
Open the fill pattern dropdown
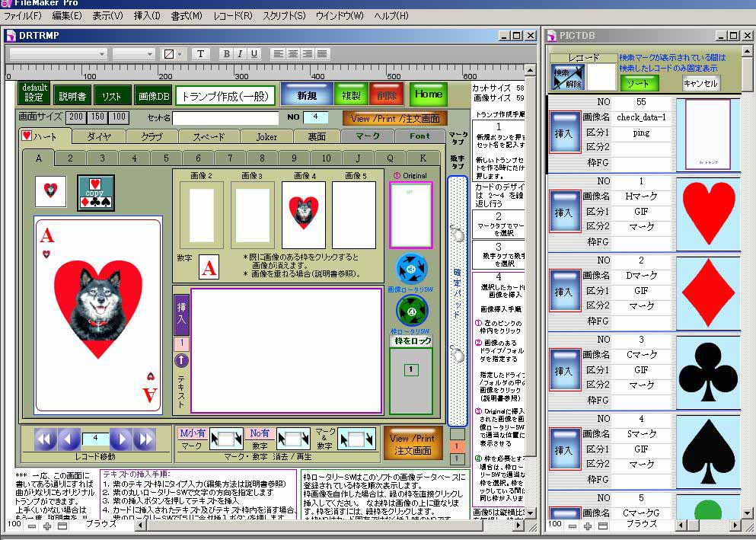[173, 54]
